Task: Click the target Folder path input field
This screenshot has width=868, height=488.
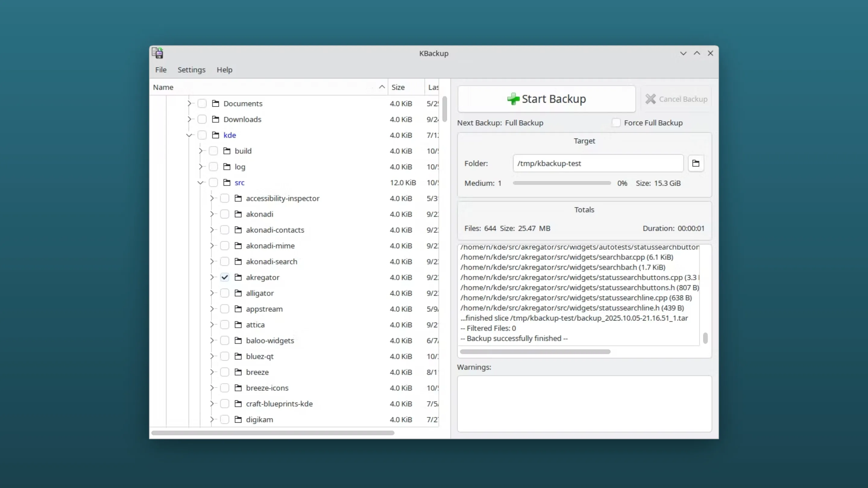Action: (598, 163)
